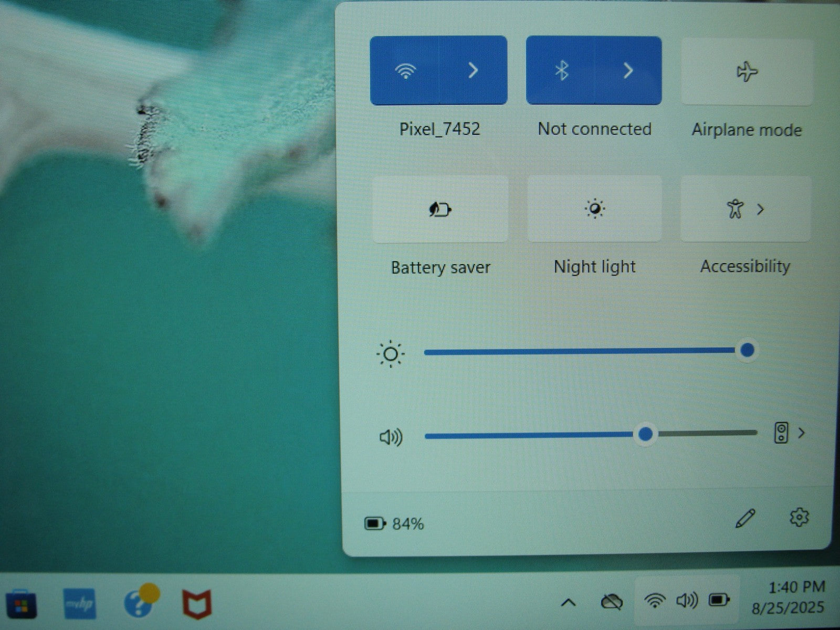840x630 pixels.
Task: Show hidden tray icons
Action: pyautogui.click(x=568, y=602)
